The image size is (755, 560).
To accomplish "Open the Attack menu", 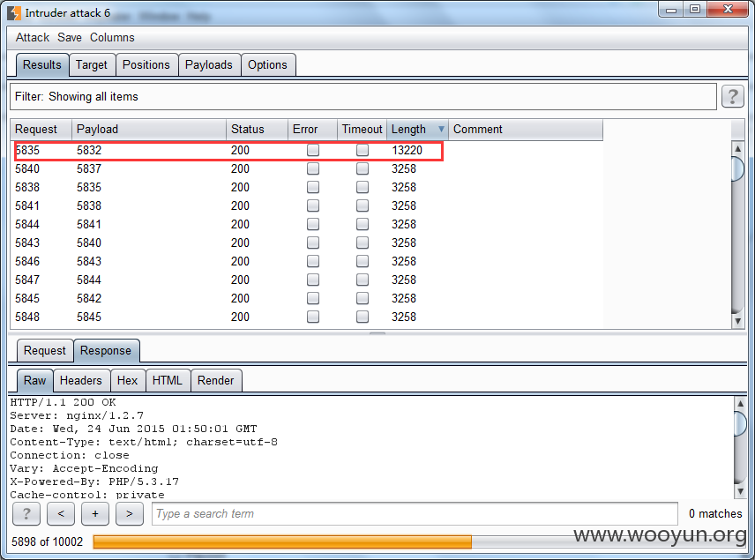I will tap(33, 38).
